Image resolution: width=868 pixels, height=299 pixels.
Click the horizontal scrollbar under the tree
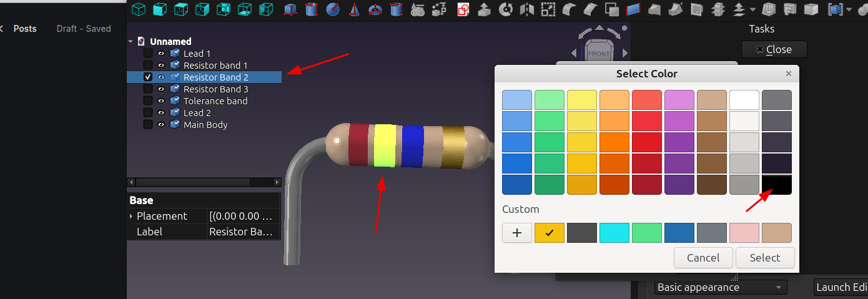204,182
